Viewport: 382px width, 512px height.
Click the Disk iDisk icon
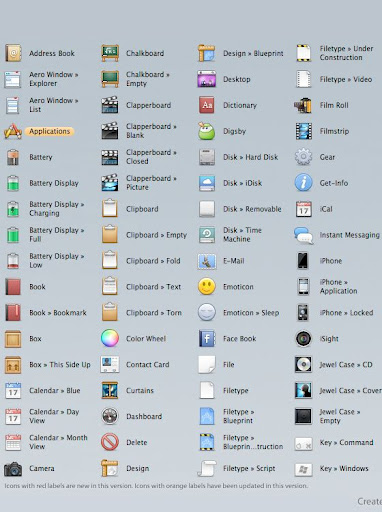[207, 183]
